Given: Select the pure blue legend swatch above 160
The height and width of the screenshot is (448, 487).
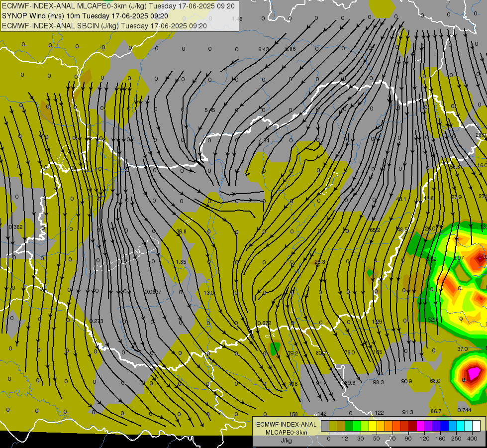Looking at the screenshot, I should point(444,426).
